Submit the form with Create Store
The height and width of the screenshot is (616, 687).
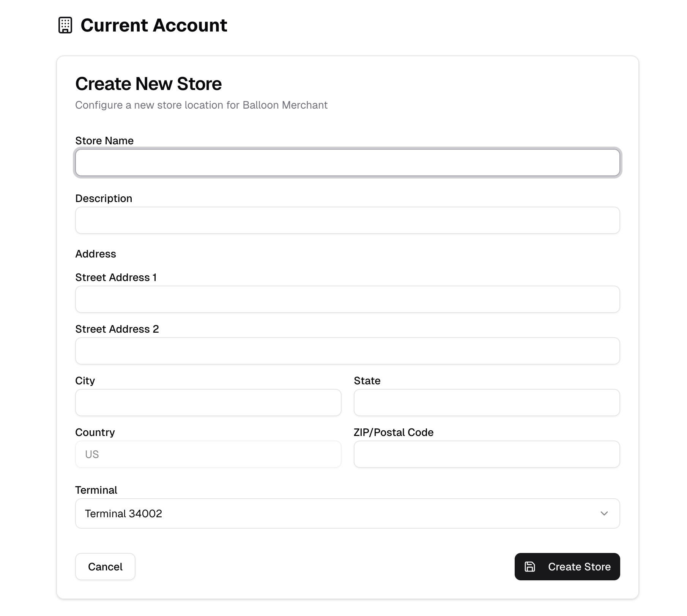pyautogui.click(x=567, y=567)
